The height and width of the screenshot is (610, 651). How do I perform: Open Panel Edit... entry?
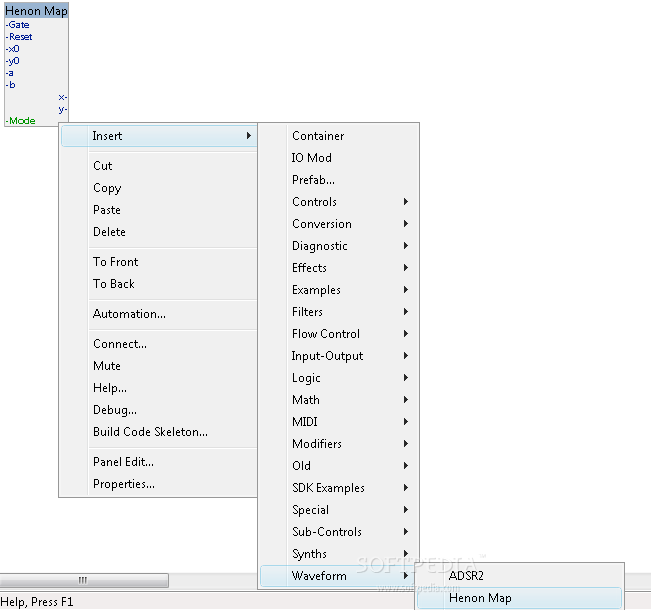tap(159, 462)
